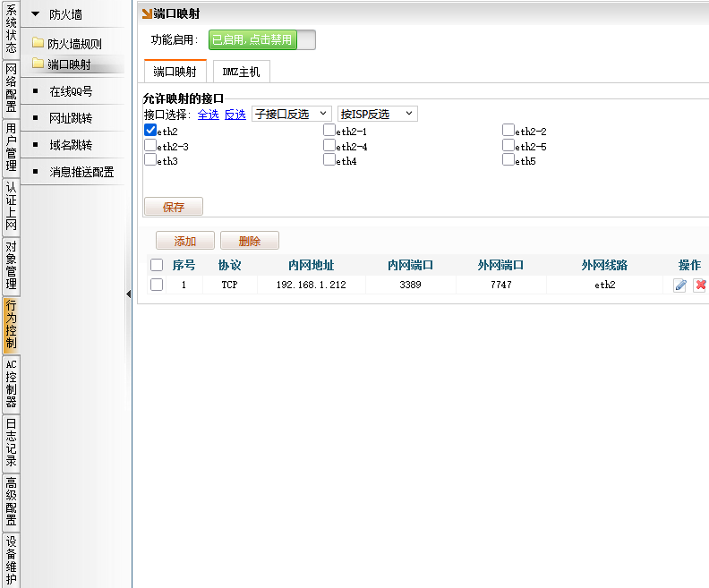
Task: Open the 子接口反选 dropdown
Action: tap(292, 114)
